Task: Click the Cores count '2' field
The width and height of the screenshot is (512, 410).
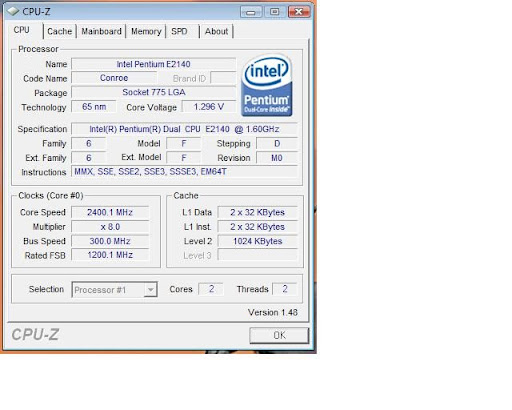Action: pos(211,289)
